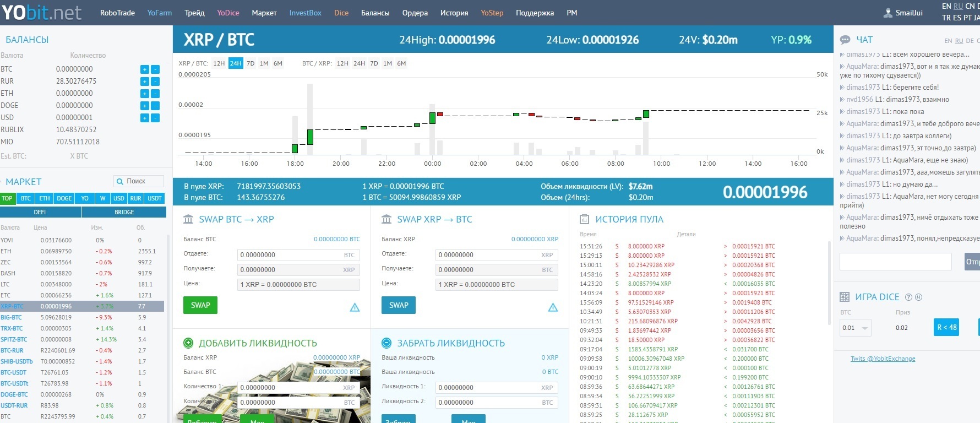Click the RUR deposit plus icon
This screenshot has height=423, width=980.
[x=144, y=82]
